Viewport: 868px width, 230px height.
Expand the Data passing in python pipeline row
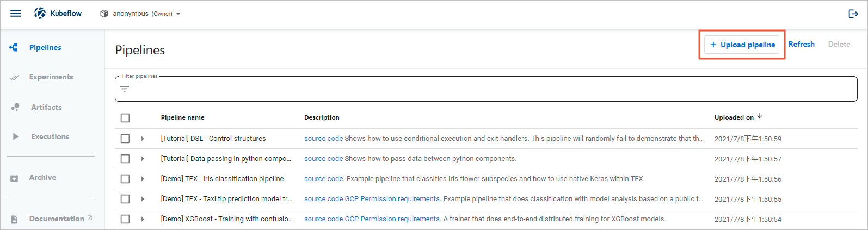click(143, 159)
